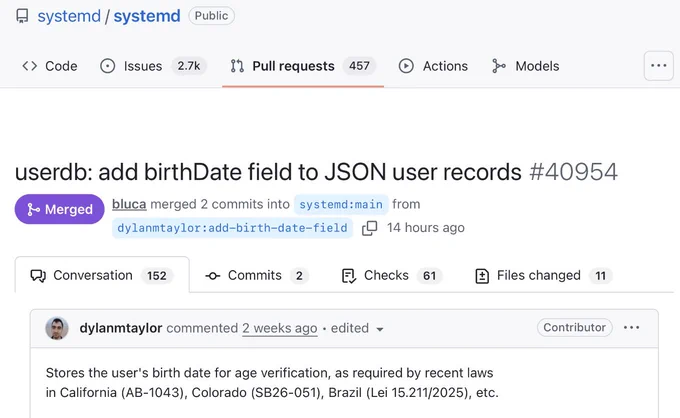Click dylanmtaylor's avatar thumbnail

pos(57,328)
